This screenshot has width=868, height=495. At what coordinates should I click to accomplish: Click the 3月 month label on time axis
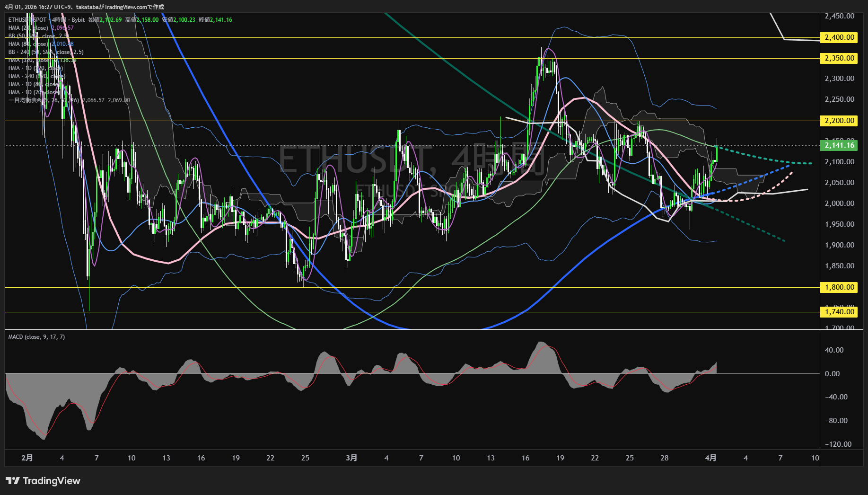tap(351, 458)
